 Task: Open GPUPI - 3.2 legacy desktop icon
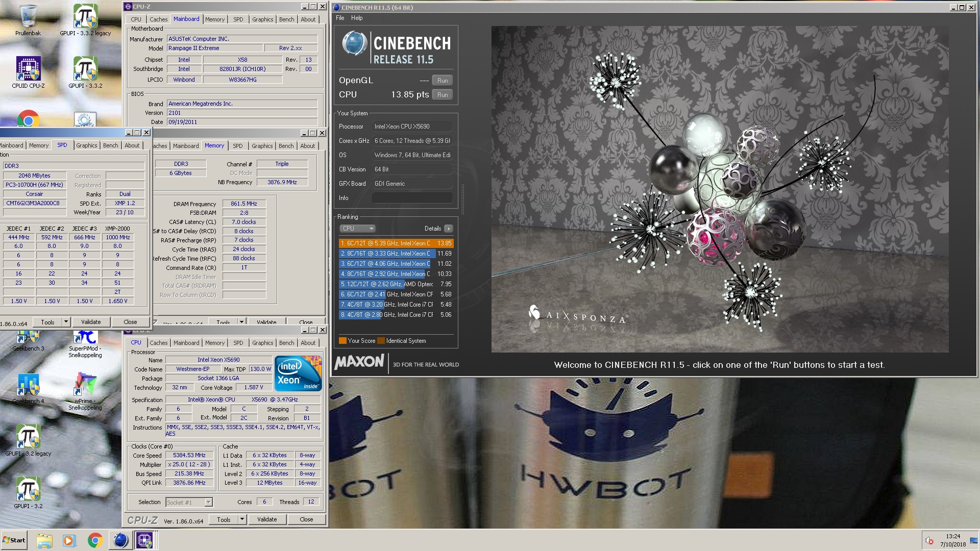point(28,441)
